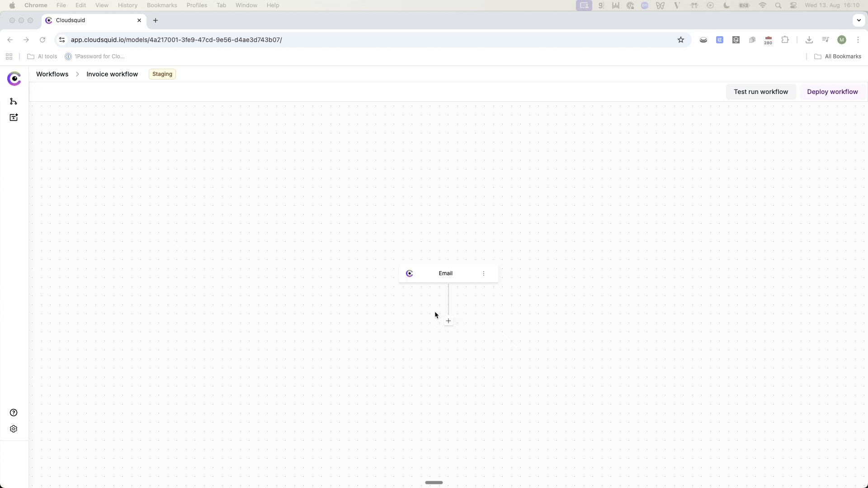Go to Workflows breadcrumb link
The height and width of the screenshot is (488, 868).
tap(52, 74)
